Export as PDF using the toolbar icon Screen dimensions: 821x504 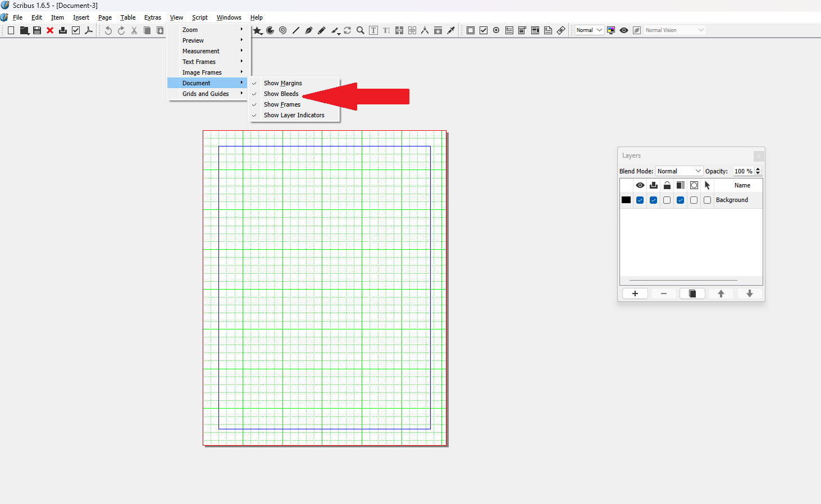[89, 30]
